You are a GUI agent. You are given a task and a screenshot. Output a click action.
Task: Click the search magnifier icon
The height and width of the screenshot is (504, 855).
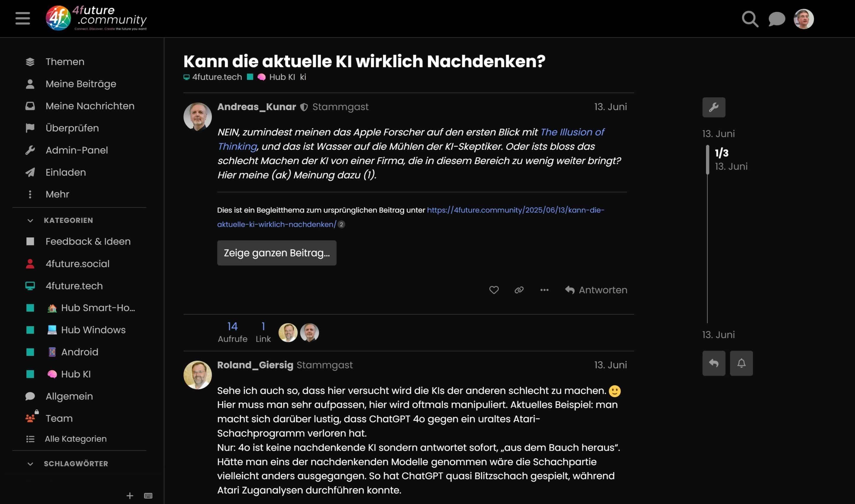750,19
